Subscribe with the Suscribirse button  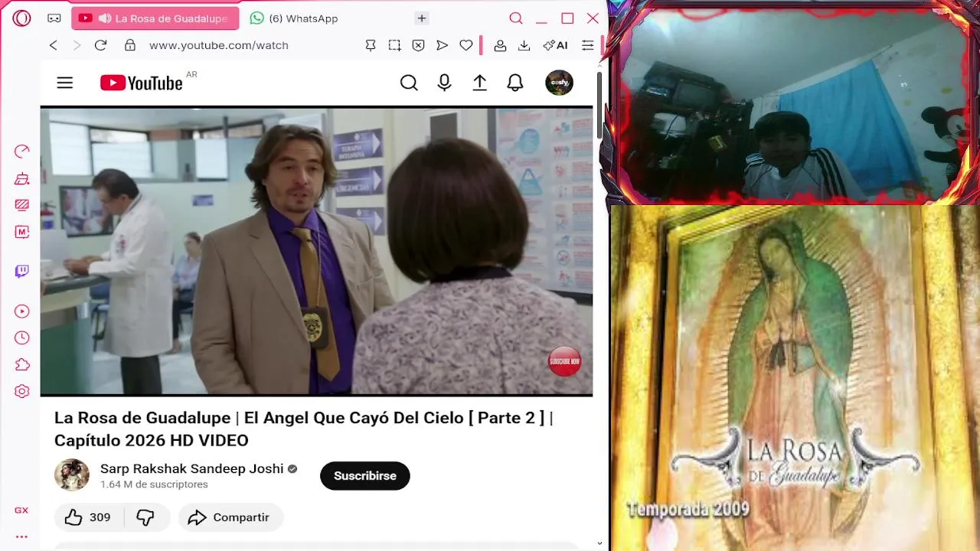tap(364, 476)
